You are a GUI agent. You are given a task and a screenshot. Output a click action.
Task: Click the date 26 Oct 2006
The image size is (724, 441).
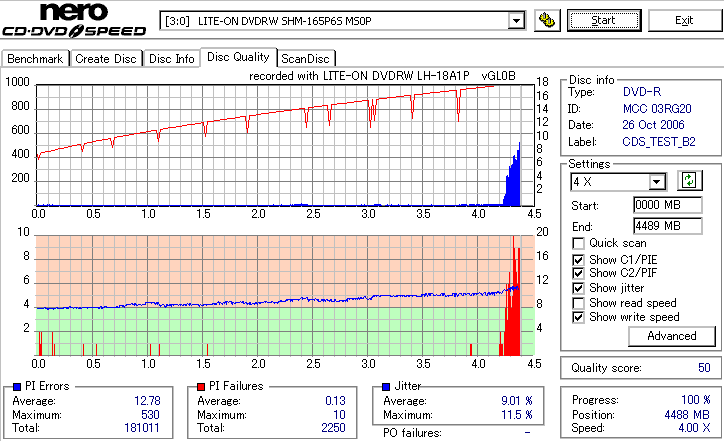[653, 125]
